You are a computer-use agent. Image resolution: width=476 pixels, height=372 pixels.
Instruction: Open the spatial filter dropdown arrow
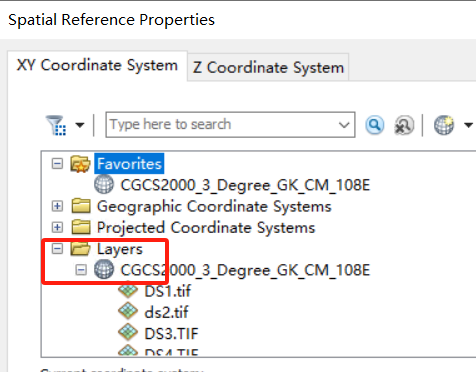tap(80, 125)
